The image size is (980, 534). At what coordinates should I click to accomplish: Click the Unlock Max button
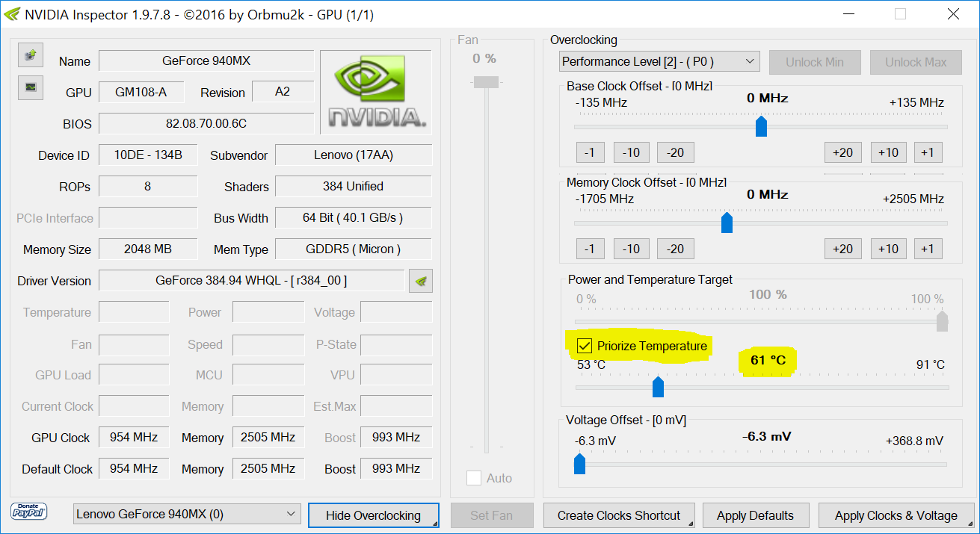[x=916, y=62]
